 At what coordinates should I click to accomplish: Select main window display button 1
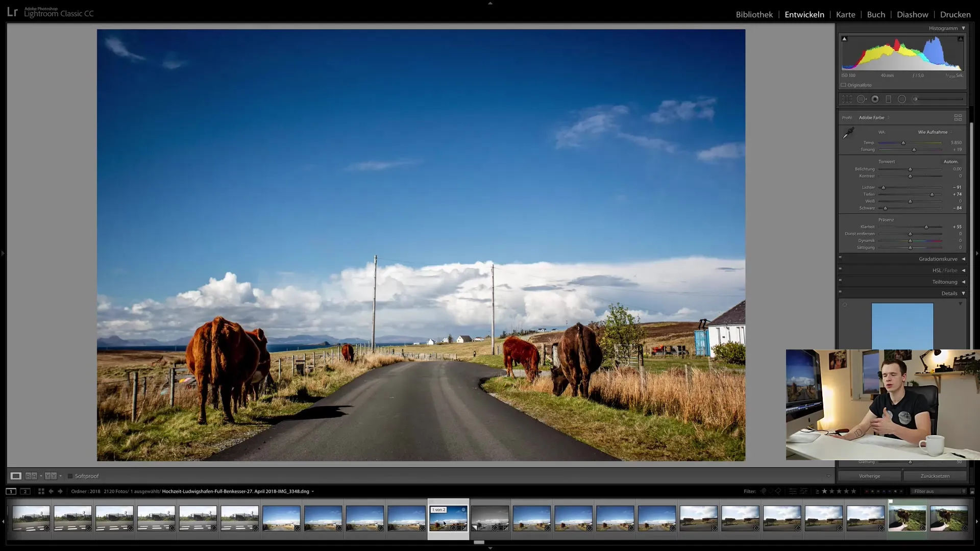tap(11, 491)
